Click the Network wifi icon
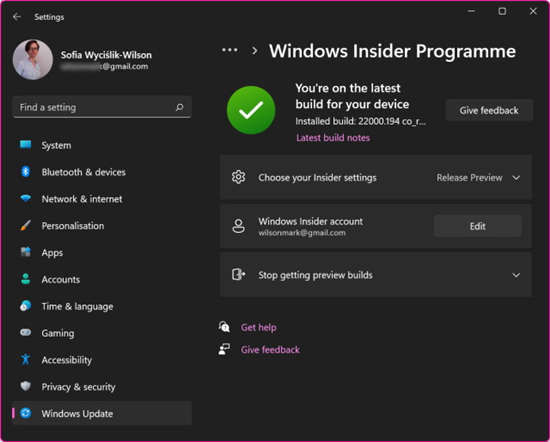 click(x=25, y=199)
